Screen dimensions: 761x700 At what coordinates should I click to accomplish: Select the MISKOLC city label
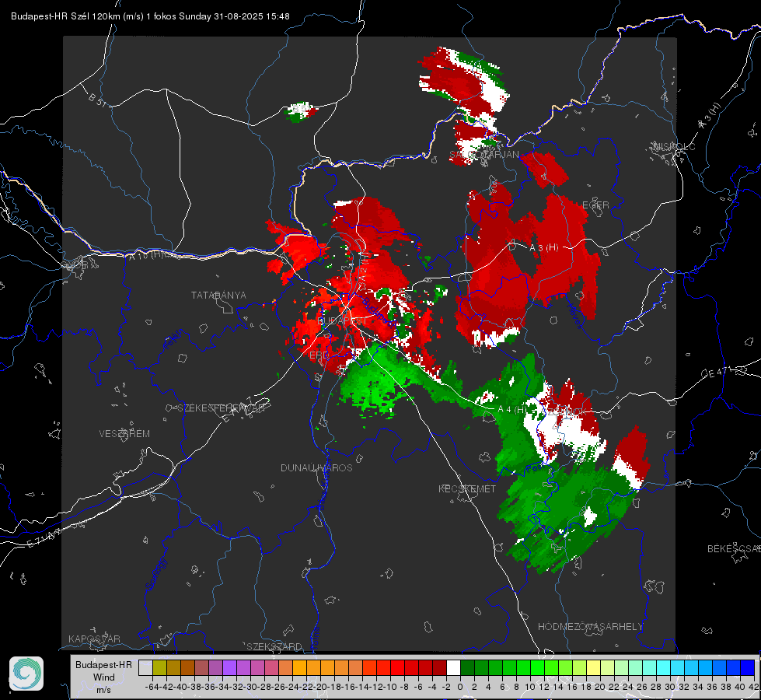click(674, 147)
